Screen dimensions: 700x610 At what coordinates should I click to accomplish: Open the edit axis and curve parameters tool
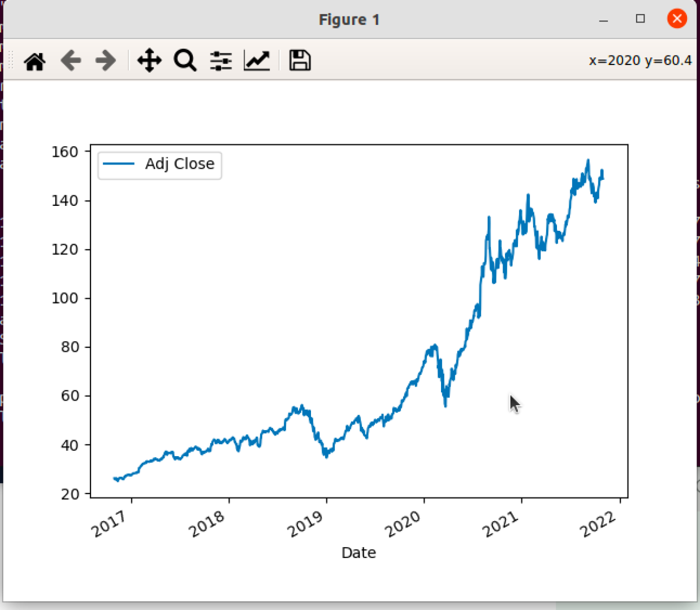[x=257, y=61]
